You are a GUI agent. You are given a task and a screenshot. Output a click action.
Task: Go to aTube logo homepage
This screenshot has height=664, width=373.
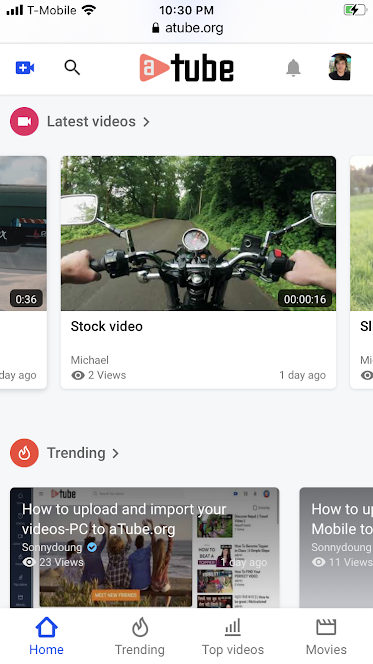click(x=186, y=68)
